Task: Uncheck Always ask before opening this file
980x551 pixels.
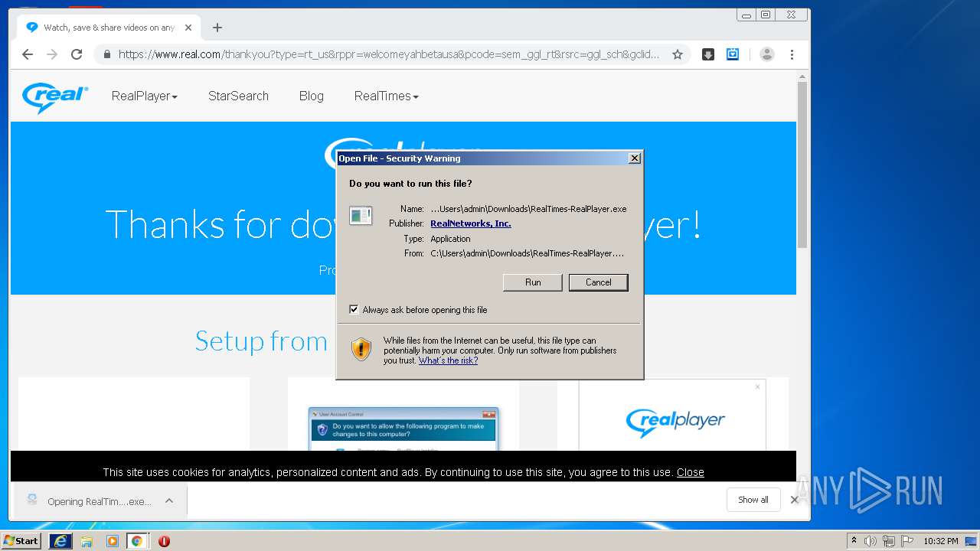Action: coord(354,309)
